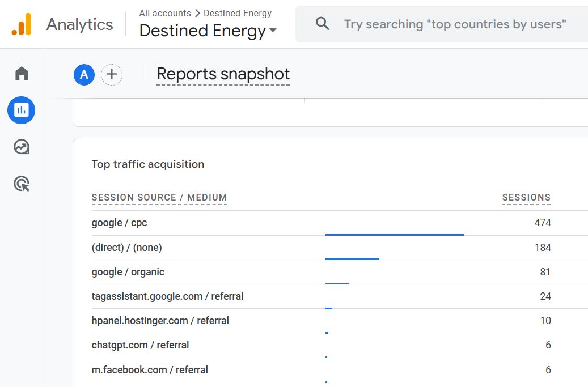Image resolution: width=588 pixels, height=387 pixels.
Task: Select chatgpt.com / referral row
Action: click(340, 345)
